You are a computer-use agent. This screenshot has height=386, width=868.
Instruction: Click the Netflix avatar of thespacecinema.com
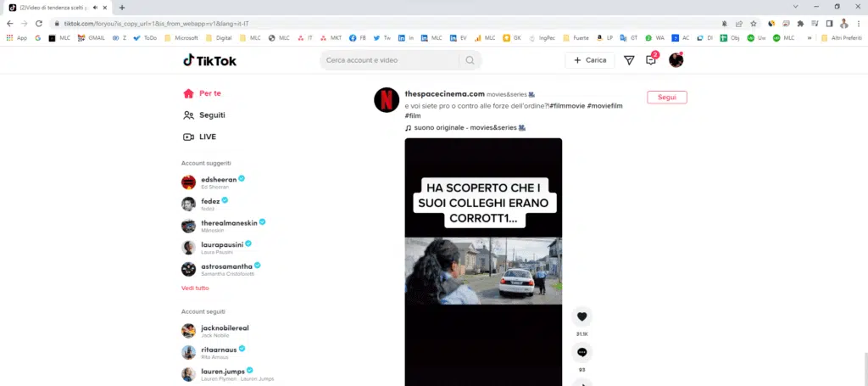pyautogui.click(x=387, y=100)
